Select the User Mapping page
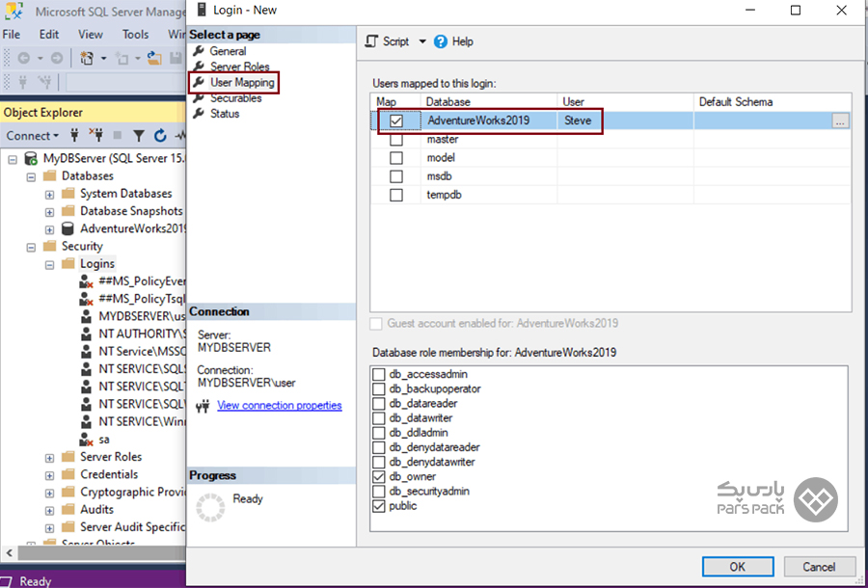Image resolution: width=868 pixels, height=588 pixels. click(242, 83)
